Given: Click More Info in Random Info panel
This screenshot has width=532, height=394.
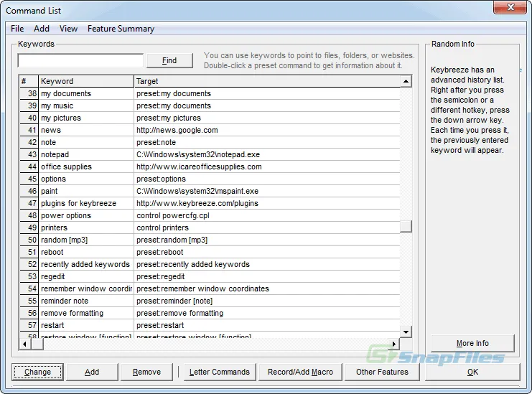Looking at the screenshot, I should 472,343.
